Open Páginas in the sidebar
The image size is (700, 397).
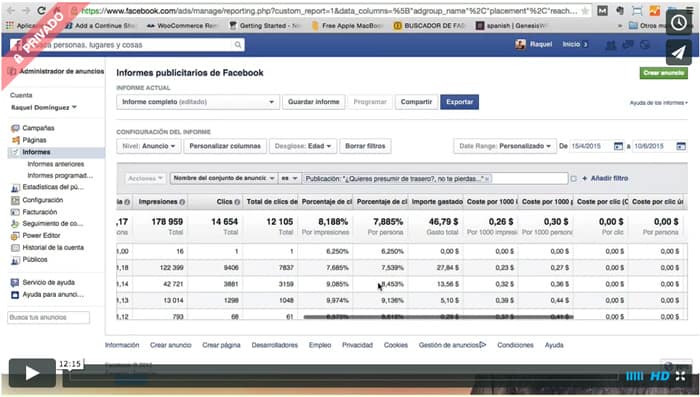[x=34, y=140]
